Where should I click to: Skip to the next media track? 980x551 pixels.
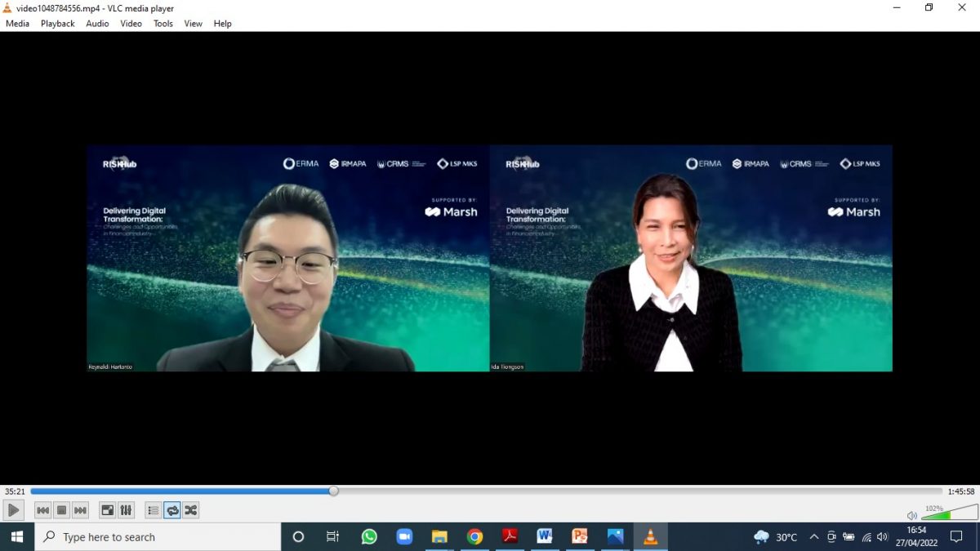click(80, 510)
